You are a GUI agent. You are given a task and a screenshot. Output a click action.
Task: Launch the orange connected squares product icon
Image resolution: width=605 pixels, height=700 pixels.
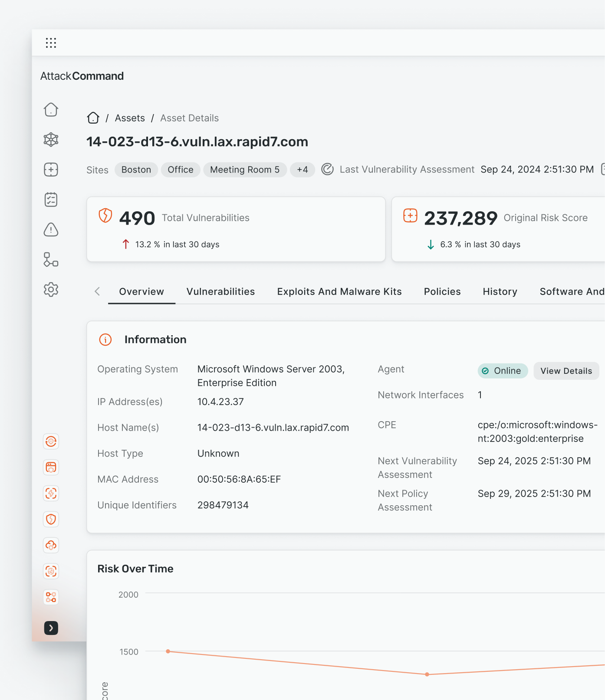51,597
